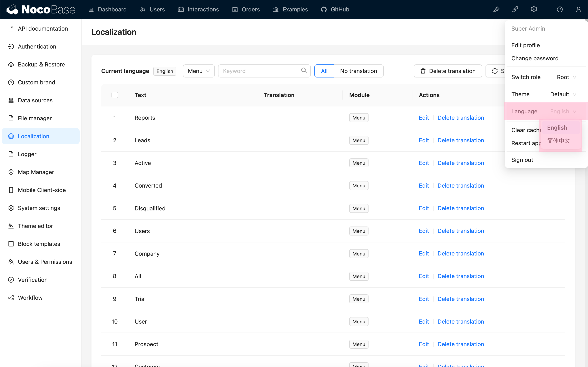This screenshot has width=588, height=367.
Task: Select the All filter option
Action: point(324,71)
